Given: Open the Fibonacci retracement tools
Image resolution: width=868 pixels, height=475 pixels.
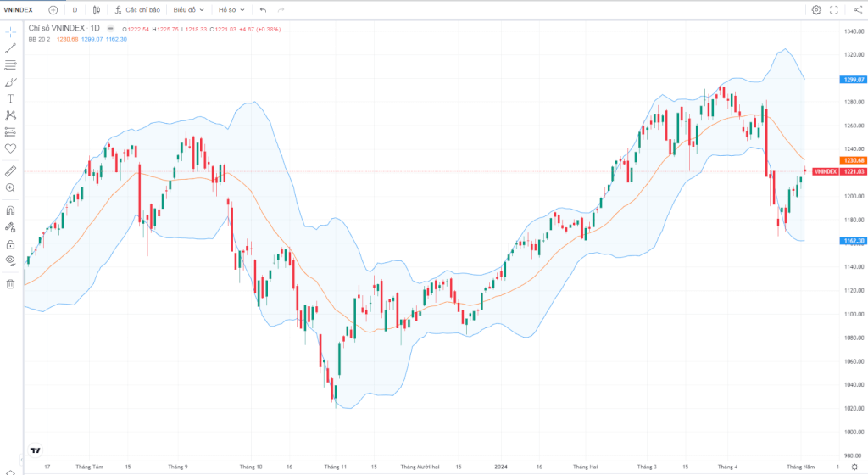Looking at the screenshot, I should 10,65.
